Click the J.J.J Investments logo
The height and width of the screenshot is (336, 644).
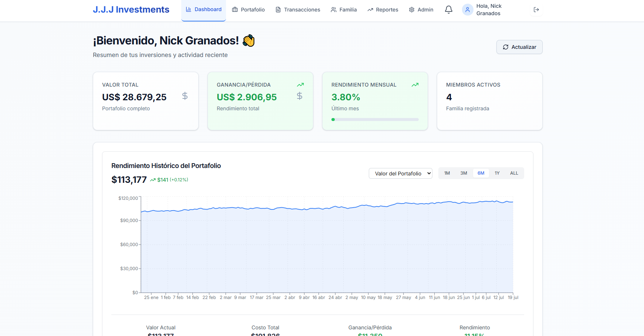tap(131, 10)
